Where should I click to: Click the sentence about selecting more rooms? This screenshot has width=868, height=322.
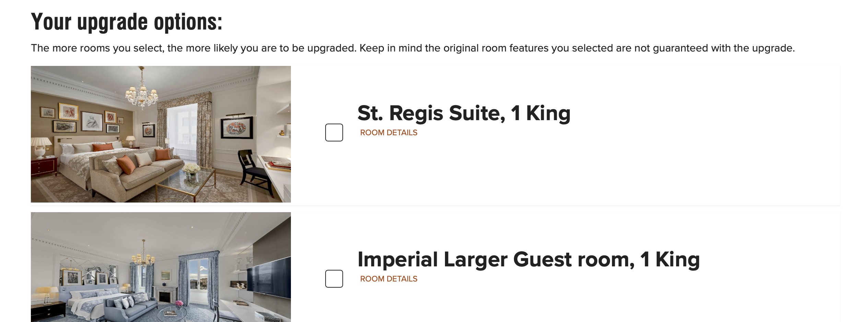coord(412,48)
